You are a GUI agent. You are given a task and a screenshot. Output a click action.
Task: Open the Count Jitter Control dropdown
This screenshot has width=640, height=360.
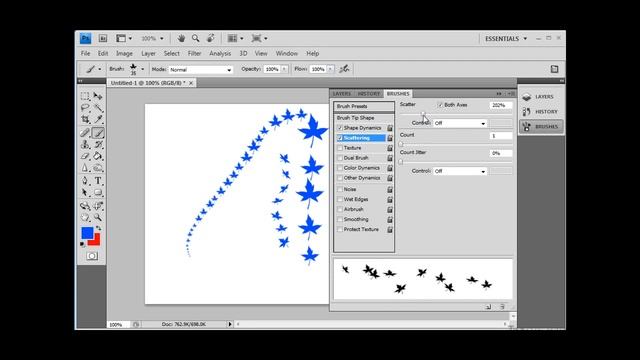[x=460, y=171]
